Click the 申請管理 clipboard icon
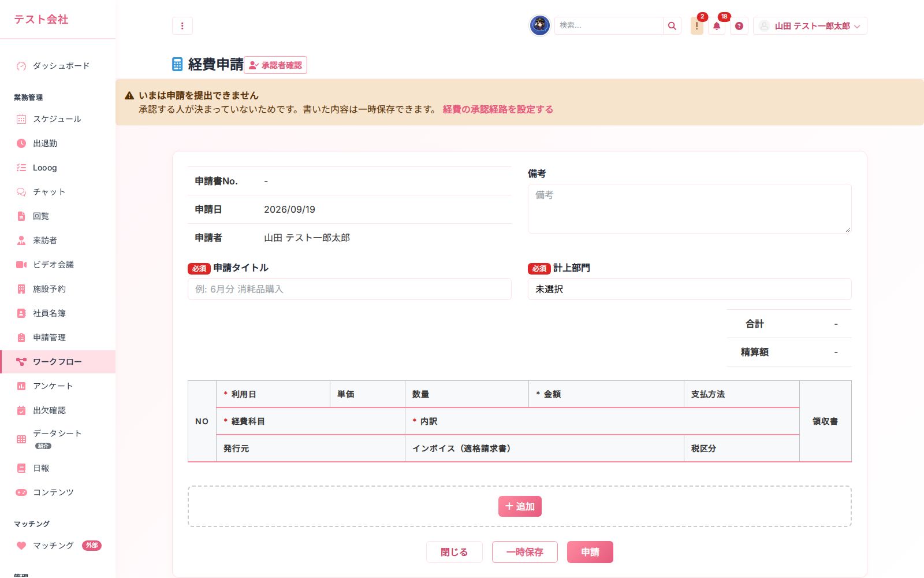Viewport: 924px width, 578px height. pyautogui.click(x=21, y=338)
